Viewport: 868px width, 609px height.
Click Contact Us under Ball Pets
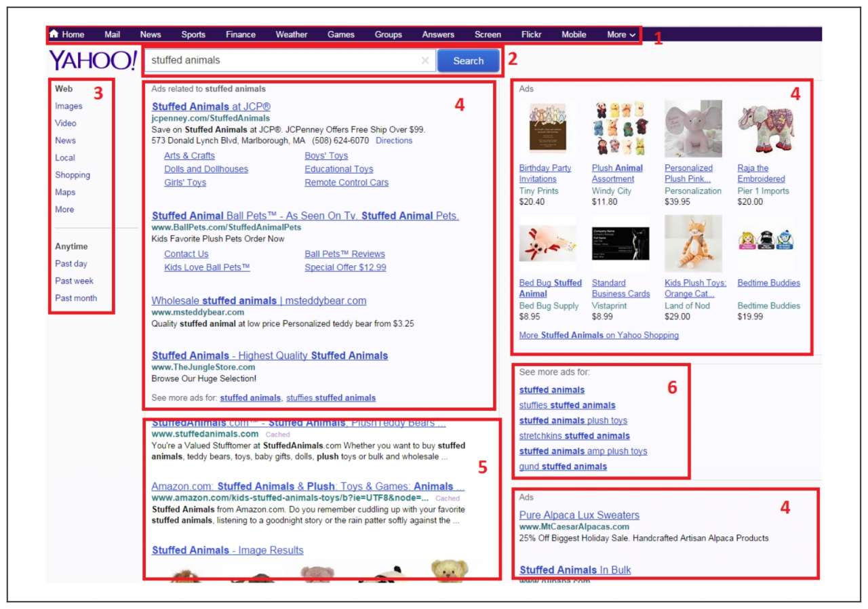click(186, 254)
